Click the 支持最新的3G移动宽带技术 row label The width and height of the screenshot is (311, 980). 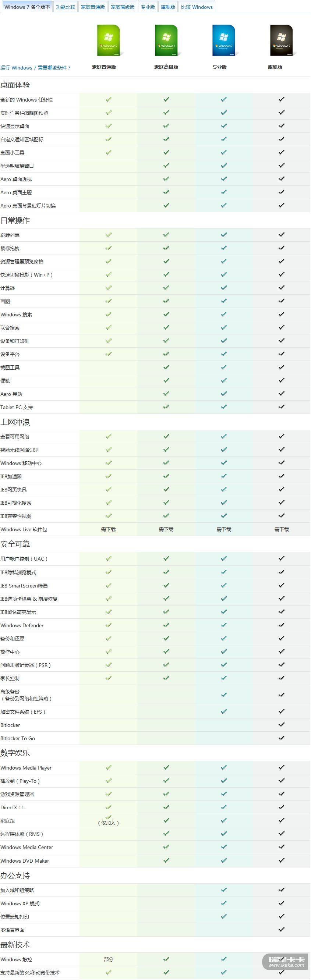(x=30, y=973)
